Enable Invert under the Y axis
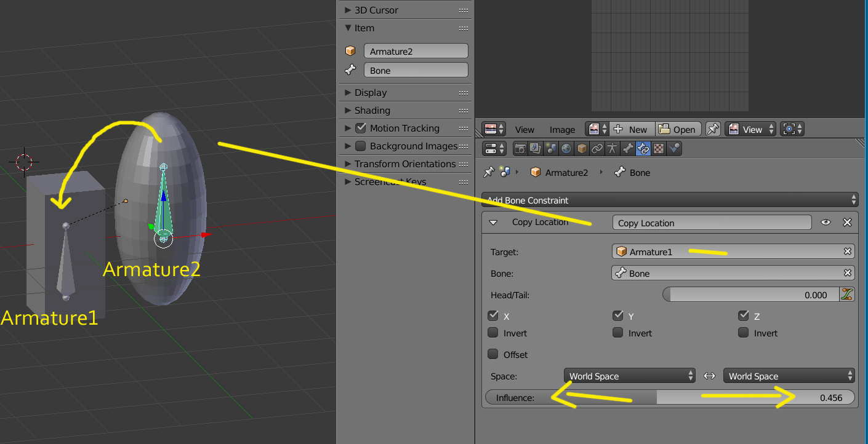Screen dimensions: 868x444 pyautogui.click(x=618, y=333)
